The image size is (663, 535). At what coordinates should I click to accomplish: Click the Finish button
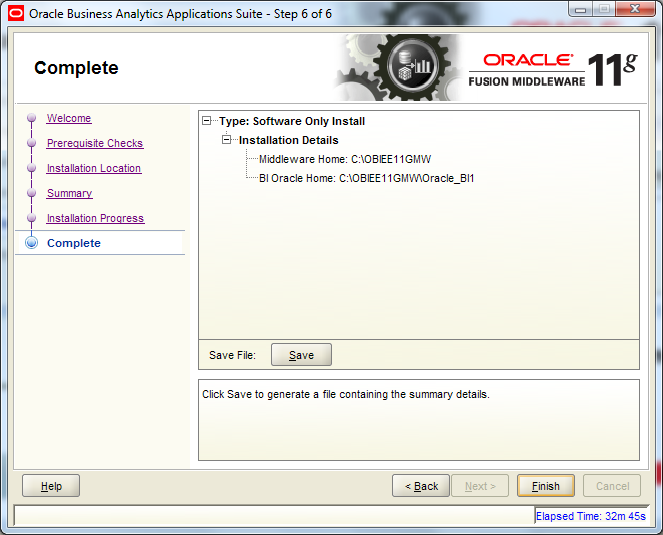pos(545,486)
